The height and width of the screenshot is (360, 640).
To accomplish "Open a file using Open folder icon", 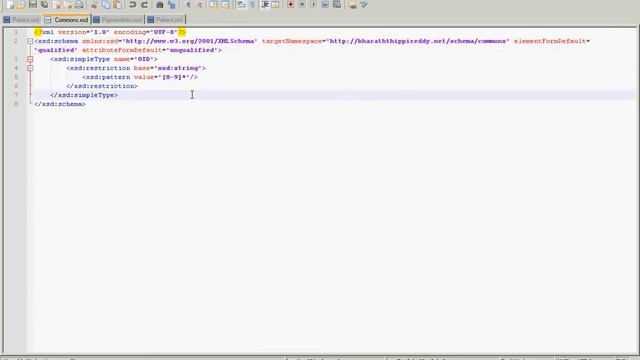I will (21, 5).
